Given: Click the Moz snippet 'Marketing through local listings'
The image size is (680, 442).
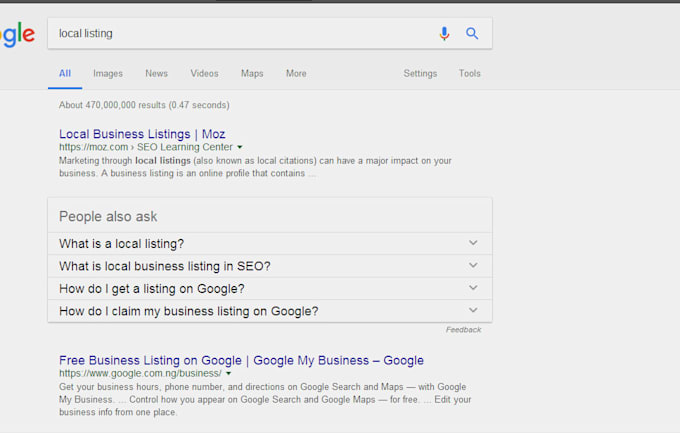Looking at the screenshot, I should (x=255, y=167).
